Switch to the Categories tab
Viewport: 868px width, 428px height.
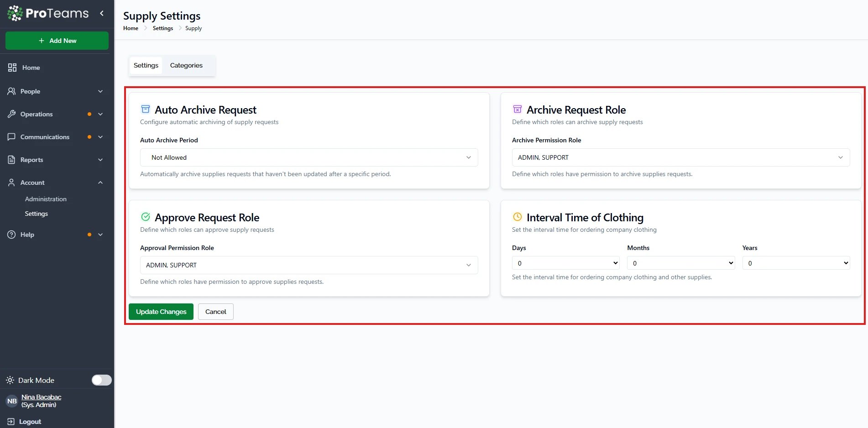(x=186, y=66)
